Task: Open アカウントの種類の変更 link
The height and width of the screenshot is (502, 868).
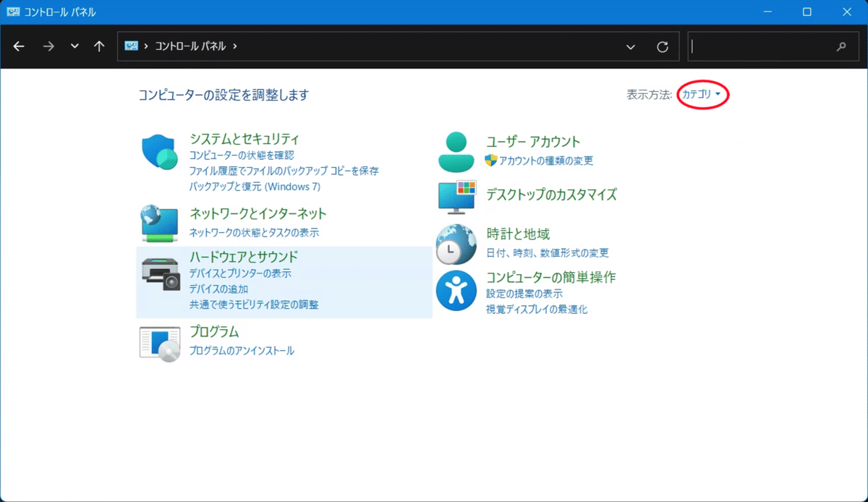Action: [546, 161]
